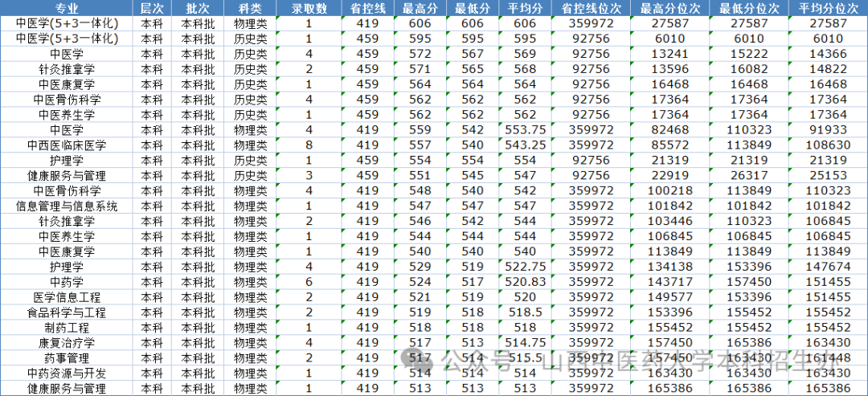Click the 平均分 column header
Viewport: 868px width, 396px height.
(x=525, y=9)
